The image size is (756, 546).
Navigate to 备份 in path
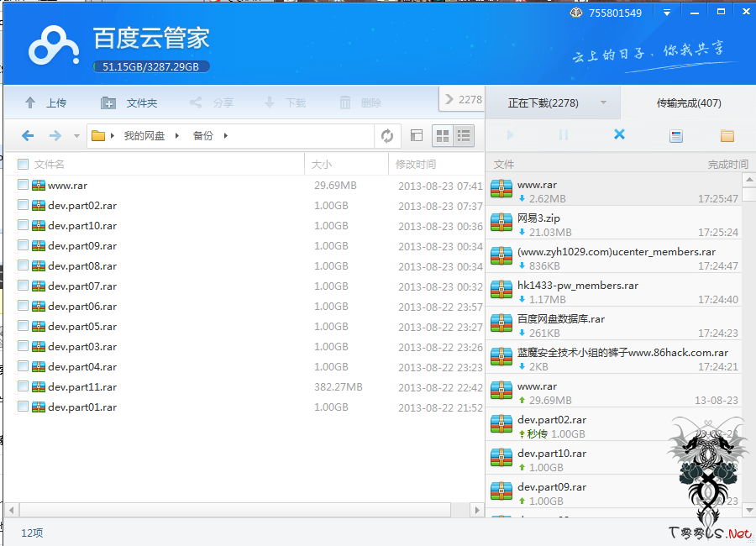point(203,135)
